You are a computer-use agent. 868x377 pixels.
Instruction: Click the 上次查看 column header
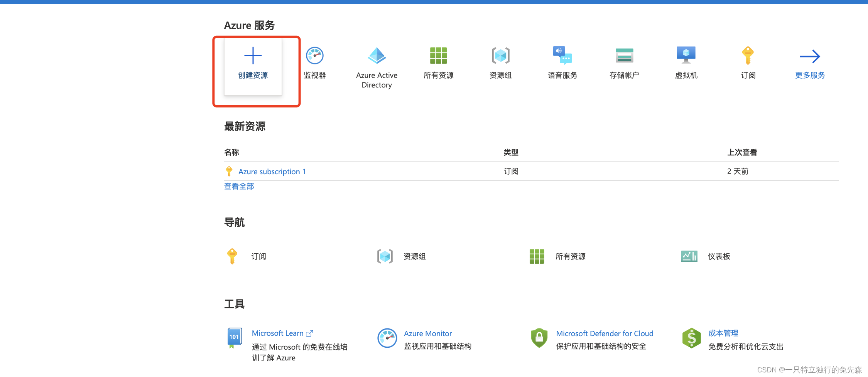(742, 152)
